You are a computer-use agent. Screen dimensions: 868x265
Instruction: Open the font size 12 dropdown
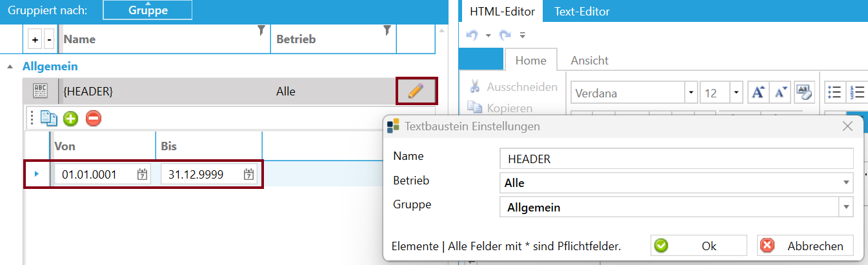click(x=737, y=93)
